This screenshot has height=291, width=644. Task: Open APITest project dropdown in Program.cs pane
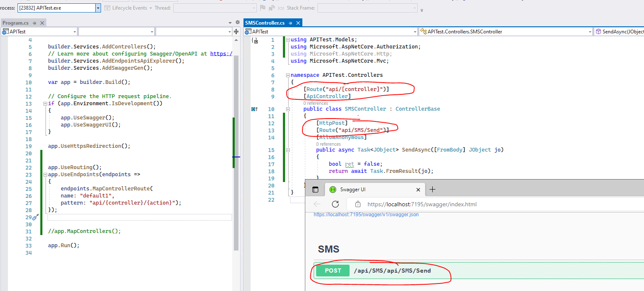(39, 32)
